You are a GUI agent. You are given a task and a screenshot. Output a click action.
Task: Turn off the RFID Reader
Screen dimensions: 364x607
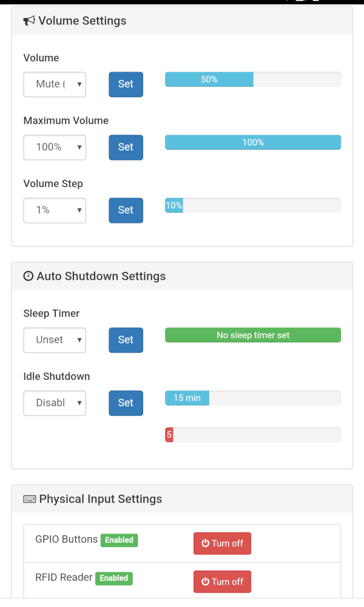tap(222, 581)
